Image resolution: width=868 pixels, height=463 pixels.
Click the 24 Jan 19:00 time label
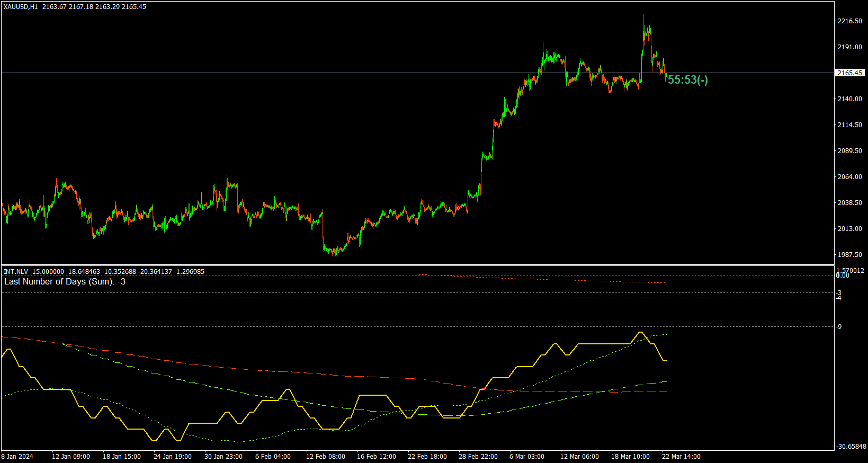pos(173,457)
